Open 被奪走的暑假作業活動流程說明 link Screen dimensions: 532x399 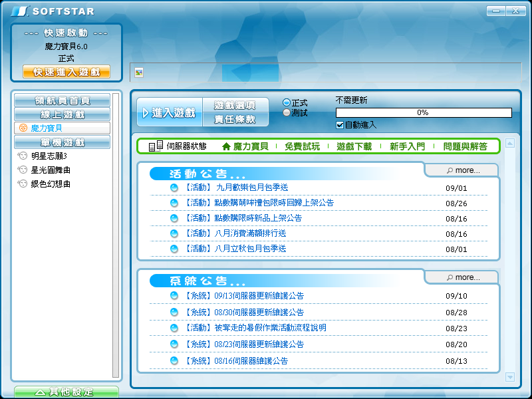pyautogui.click(x=255, y=328)
